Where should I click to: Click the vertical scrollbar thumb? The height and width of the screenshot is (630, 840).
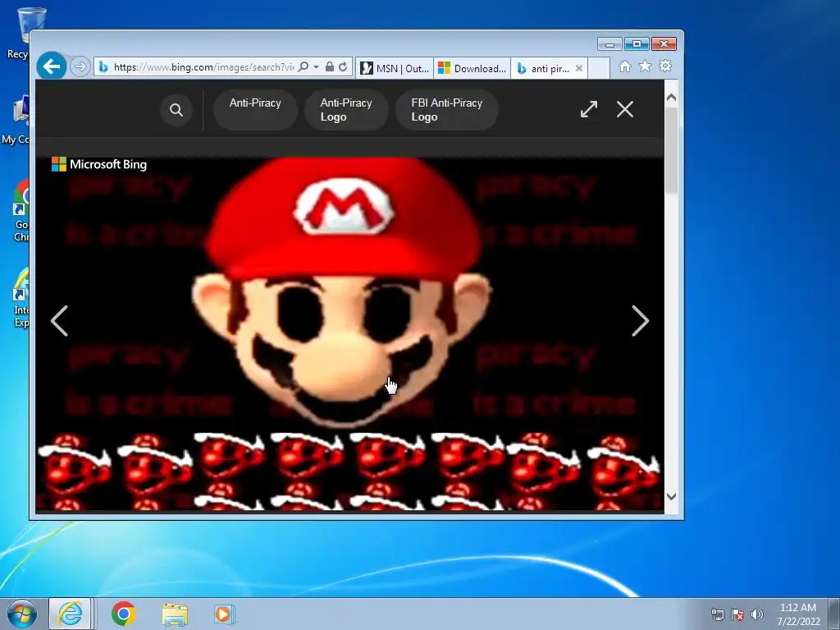671,150
